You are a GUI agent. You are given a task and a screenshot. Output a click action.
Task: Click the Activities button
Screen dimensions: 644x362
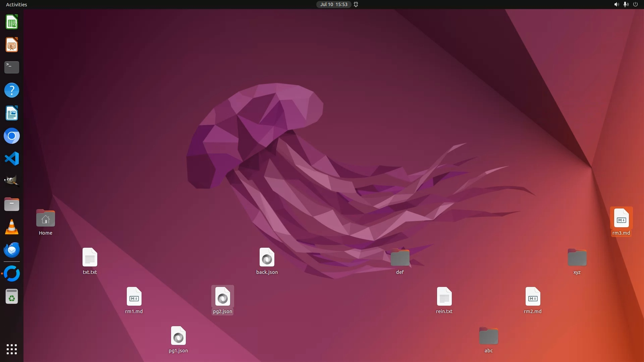pos(16,4)
